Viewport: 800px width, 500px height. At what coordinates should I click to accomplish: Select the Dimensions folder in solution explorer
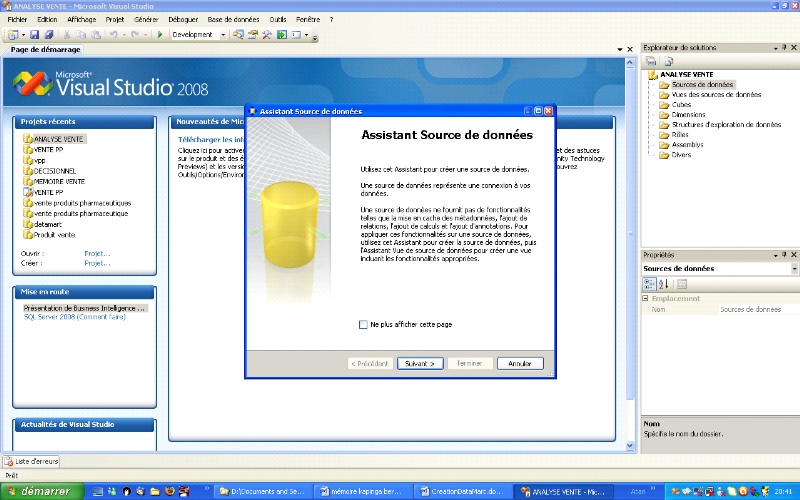point(689,114)
